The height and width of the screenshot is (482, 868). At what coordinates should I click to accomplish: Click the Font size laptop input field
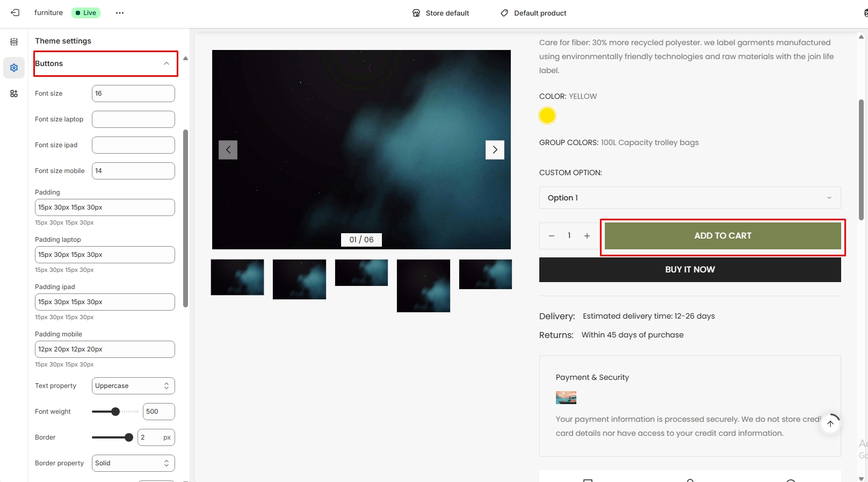point(133,119)
